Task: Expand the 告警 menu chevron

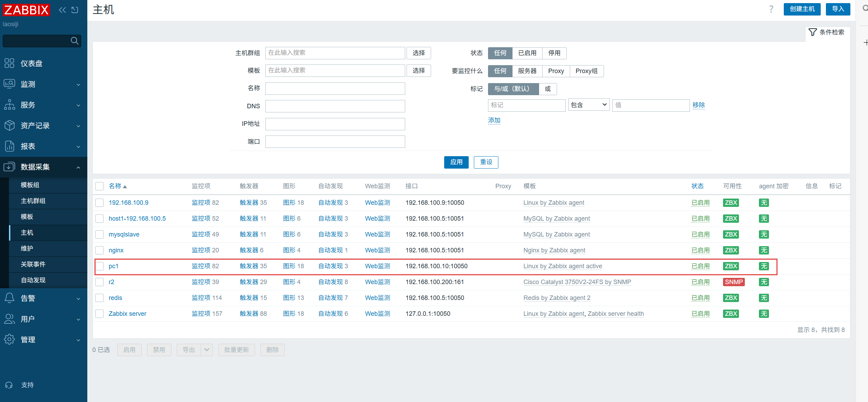Action: [x=78, y=299]
